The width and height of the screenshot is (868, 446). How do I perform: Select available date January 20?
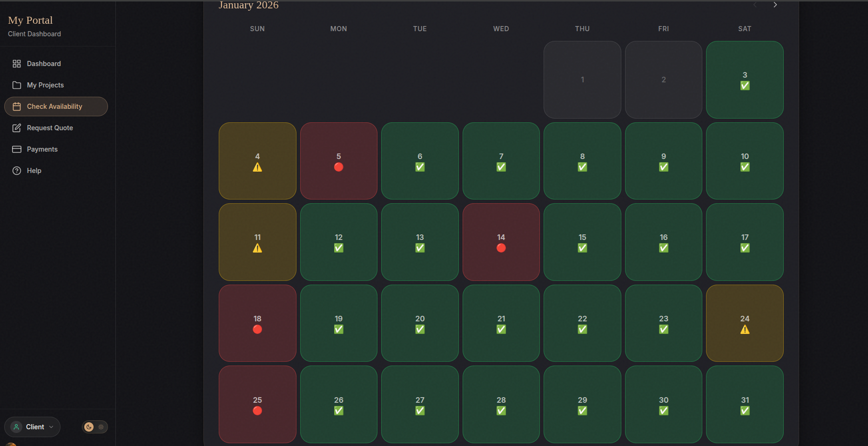tap(420, 323)
